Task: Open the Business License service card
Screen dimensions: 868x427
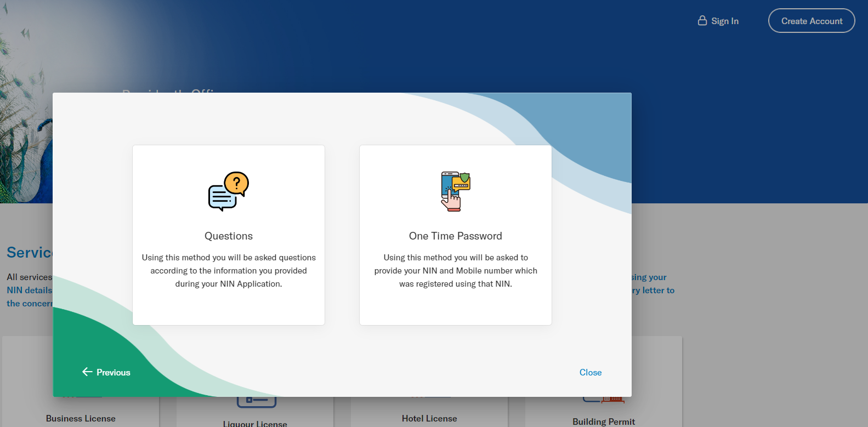Action: [x=81, y=418]
